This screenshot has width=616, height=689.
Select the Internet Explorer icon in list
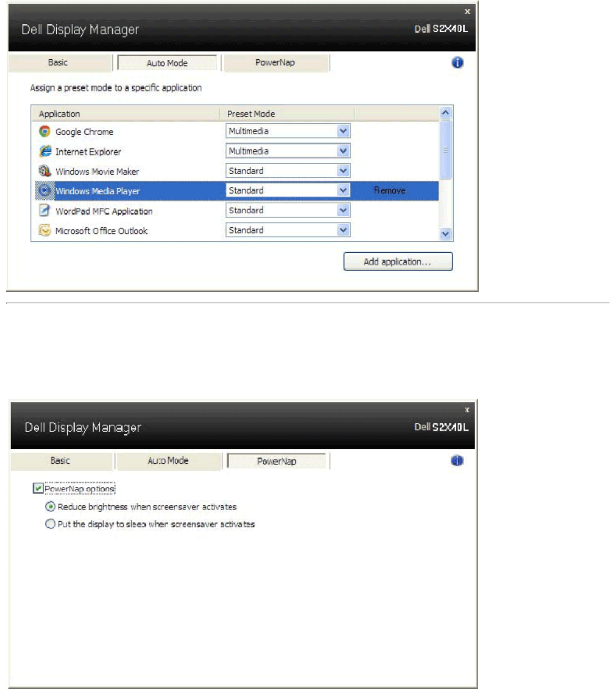coord(45,151)
